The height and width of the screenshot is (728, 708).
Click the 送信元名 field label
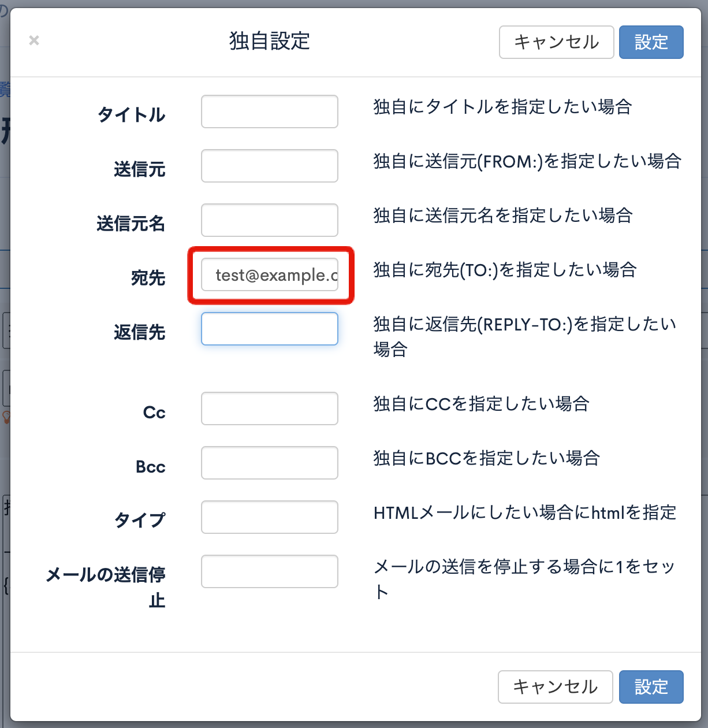131,223
